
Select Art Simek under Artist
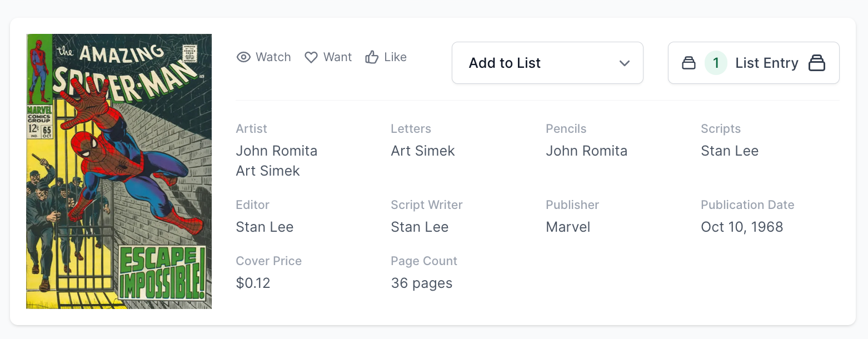pos(268,171)
